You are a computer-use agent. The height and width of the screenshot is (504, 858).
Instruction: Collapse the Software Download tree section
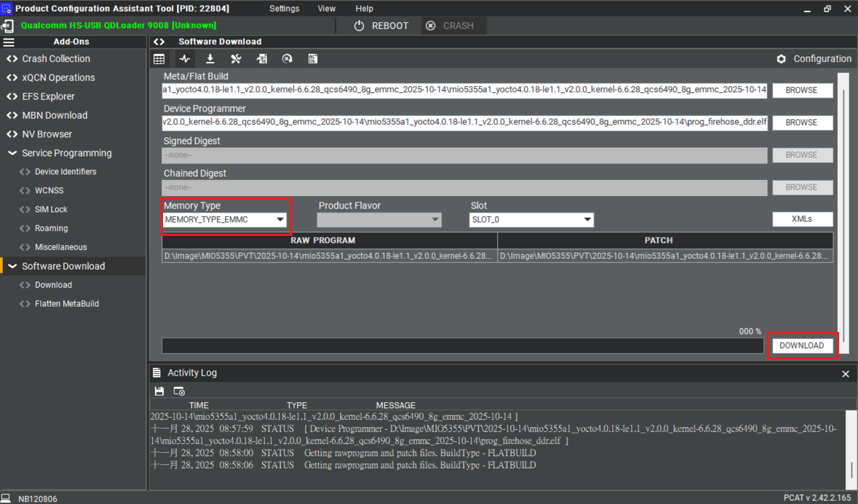pos(13,266)
